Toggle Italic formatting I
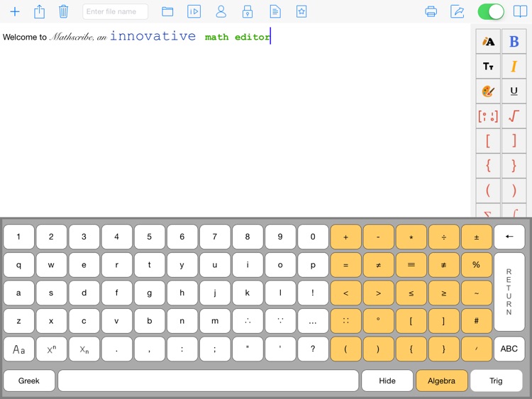Screen dimensions: 532x399 point(514,67)
